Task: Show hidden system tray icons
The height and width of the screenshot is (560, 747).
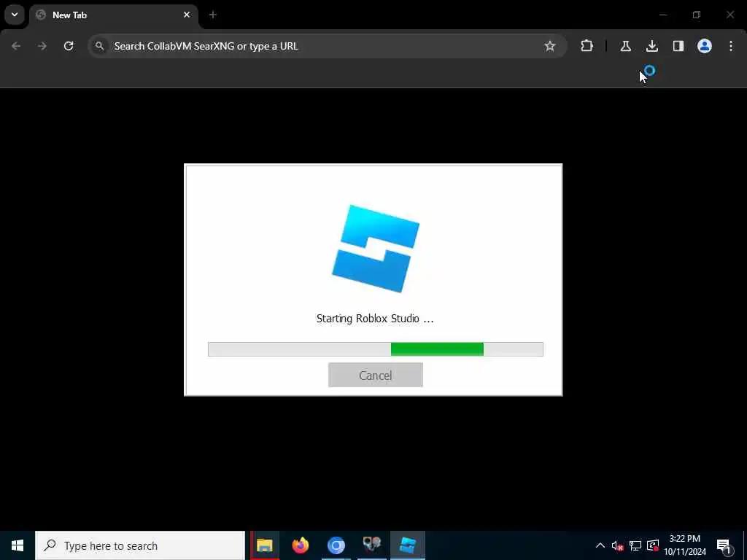Action: (x=600, y=545)
